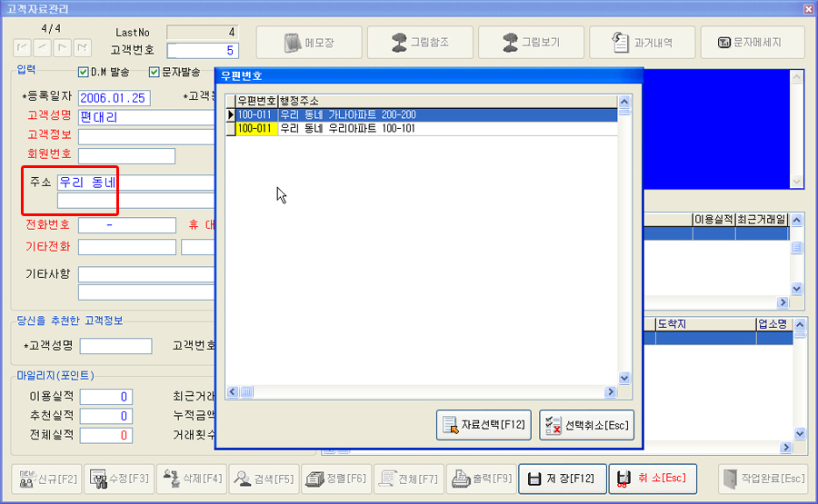Screen dimensions: 818x504
Task: Click 선택취소[Esc] in postal dialog
Action: tap(586, 425)
